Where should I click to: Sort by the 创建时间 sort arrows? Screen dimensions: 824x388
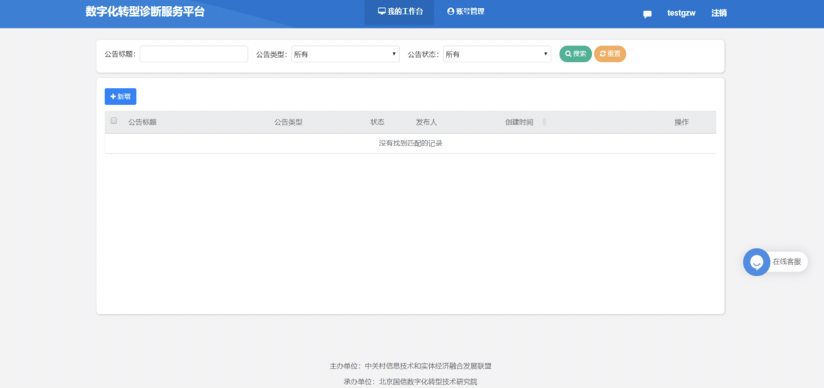544,122
